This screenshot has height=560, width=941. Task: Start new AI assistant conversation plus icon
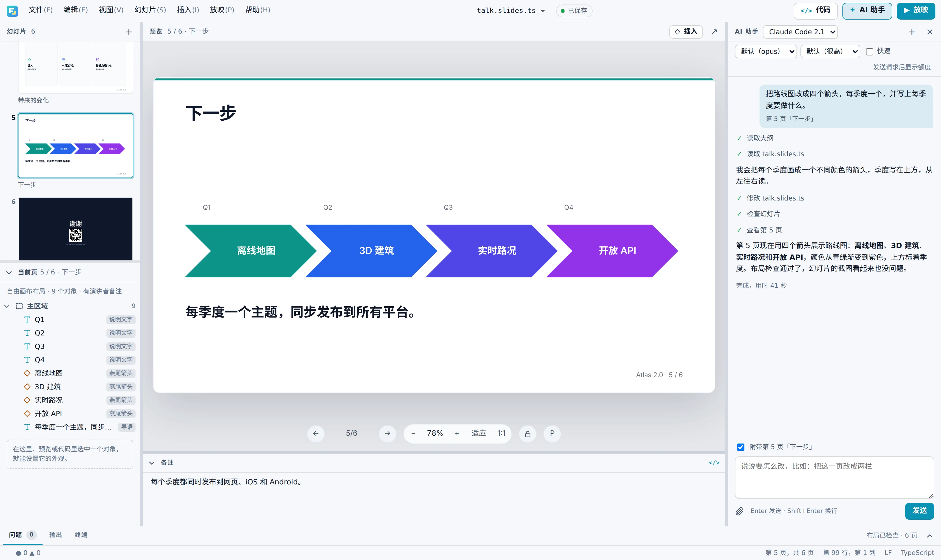point(912,32)
